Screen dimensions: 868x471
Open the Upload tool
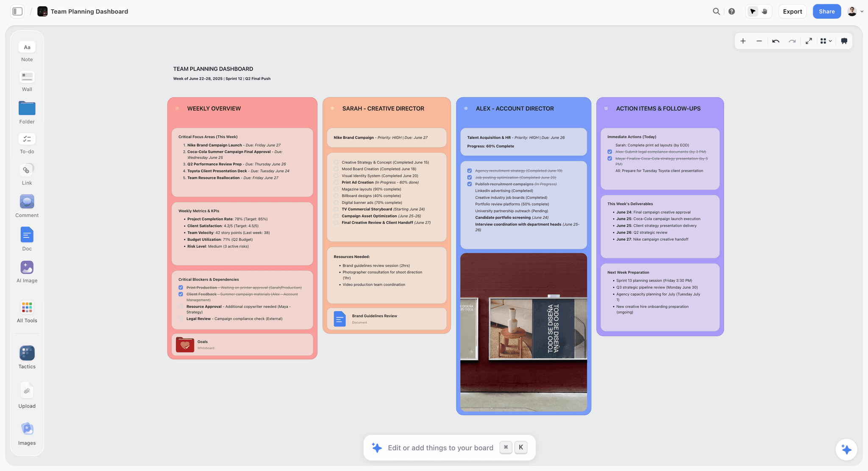coord(27,395)
